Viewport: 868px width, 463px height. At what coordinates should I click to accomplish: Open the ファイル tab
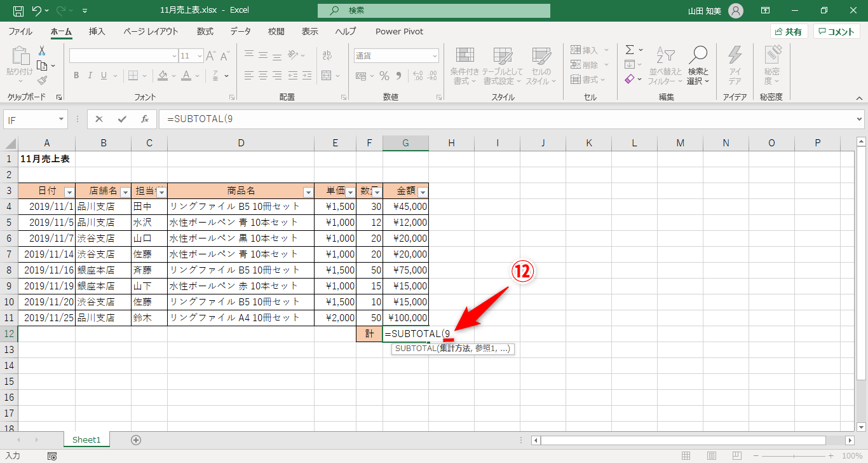point(20,31)
